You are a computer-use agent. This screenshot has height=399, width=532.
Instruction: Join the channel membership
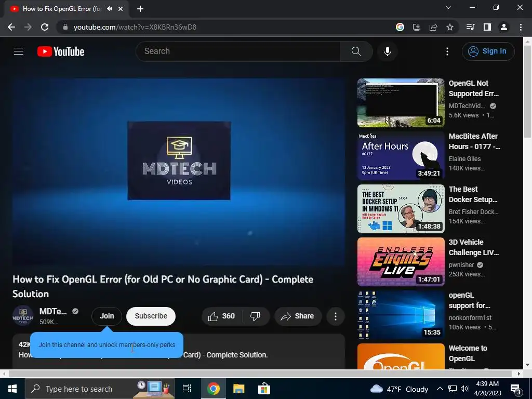[107, 316]
